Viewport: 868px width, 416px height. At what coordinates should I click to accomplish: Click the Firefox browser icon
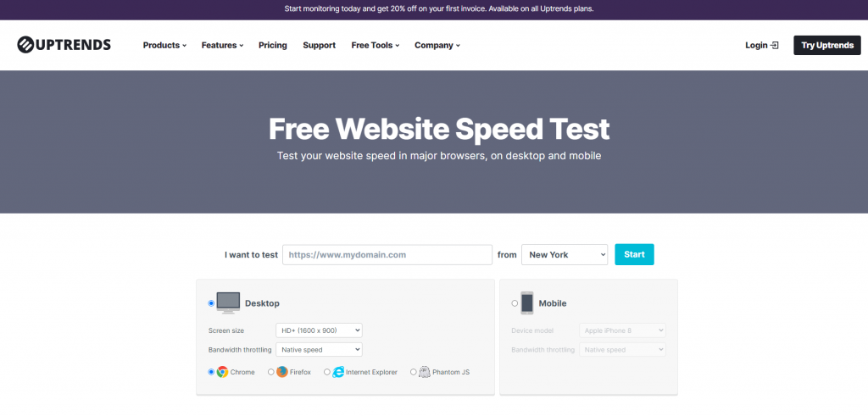point(281,372)
